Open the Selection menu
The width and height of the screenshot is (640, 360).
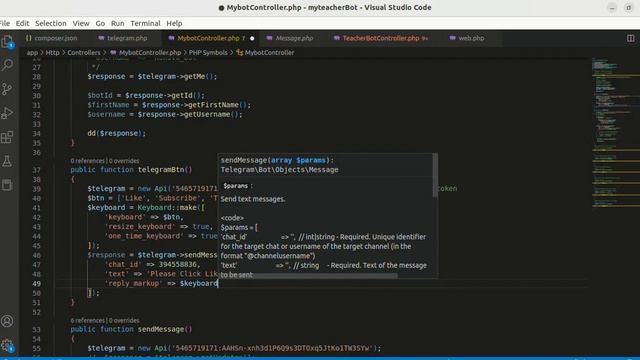(x=51, y=23)
